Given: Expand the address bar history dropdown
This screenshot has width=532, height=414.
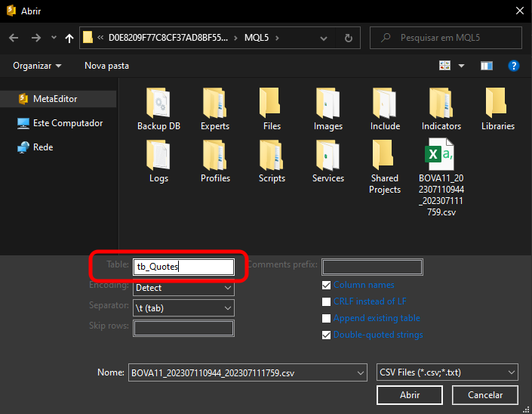Looking at the screenshot, I should tap(323, 38).
